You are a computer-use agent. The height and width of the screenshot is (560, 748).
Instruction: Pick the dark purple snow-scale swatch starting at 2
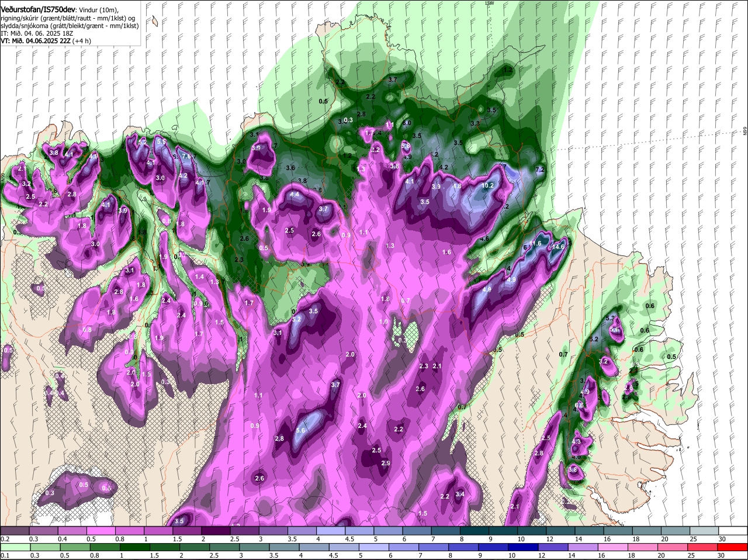pyautogui.click(x=216, y=530)
